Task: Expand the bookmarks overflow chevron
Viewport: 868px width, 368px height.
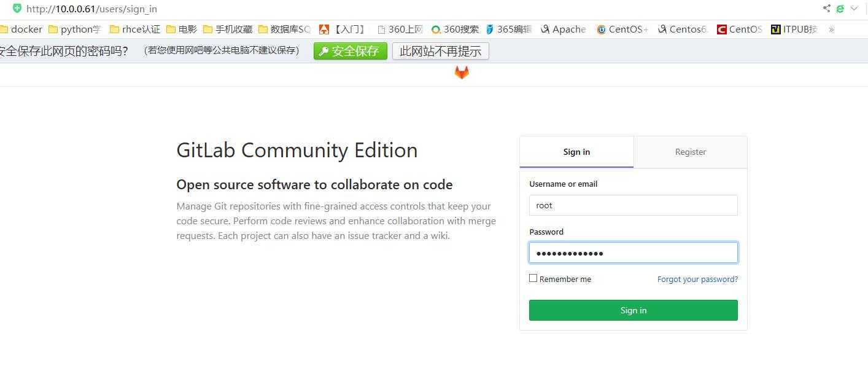Action: [x=831, y=29]
